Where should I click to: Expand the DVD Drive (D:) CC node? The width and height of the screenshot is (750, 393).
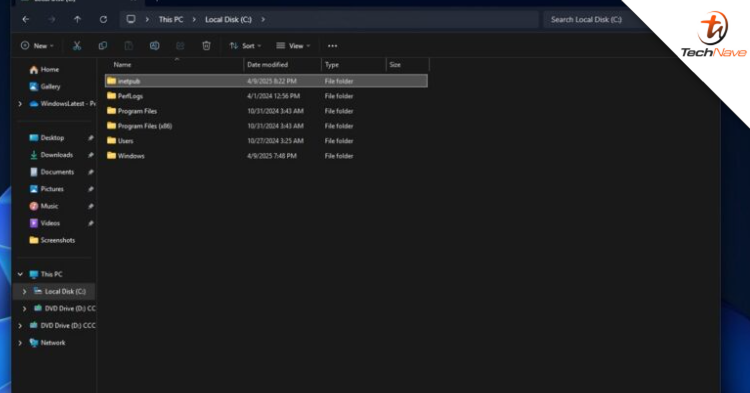[x=24, y=309]
